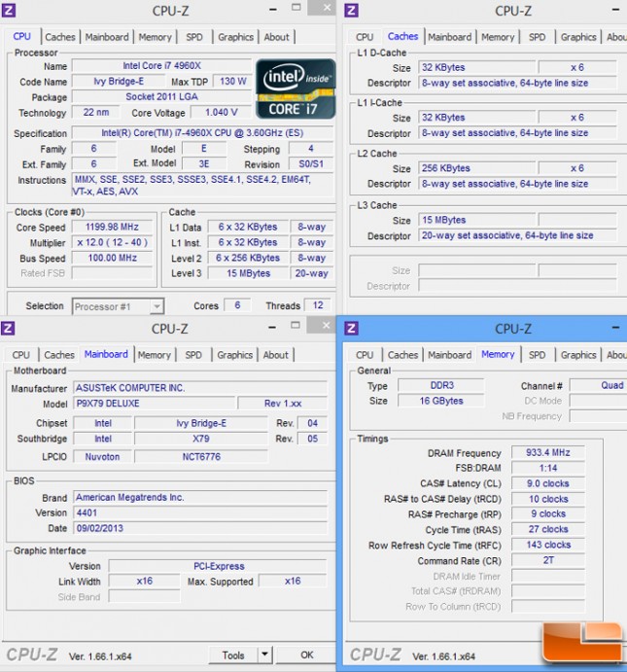Image resolution: width=627 pixels, height=672 pixels.
Task: Switch to Caches tab in top-left CPU window
Action: pos(60,37)
